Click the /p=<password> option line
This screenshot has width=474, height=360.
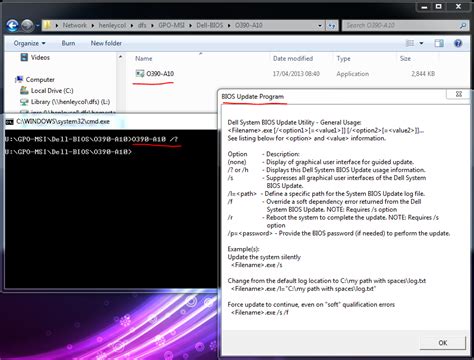339,233
